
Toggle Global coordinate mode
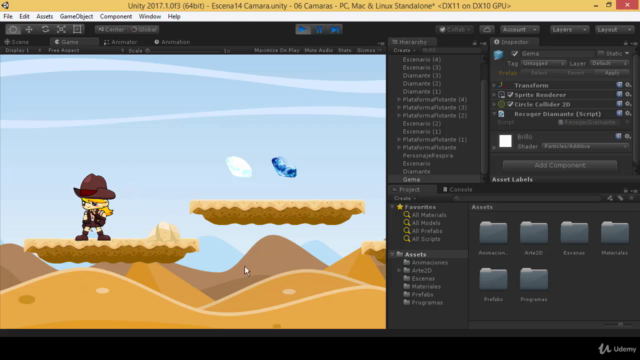point(143,29)
